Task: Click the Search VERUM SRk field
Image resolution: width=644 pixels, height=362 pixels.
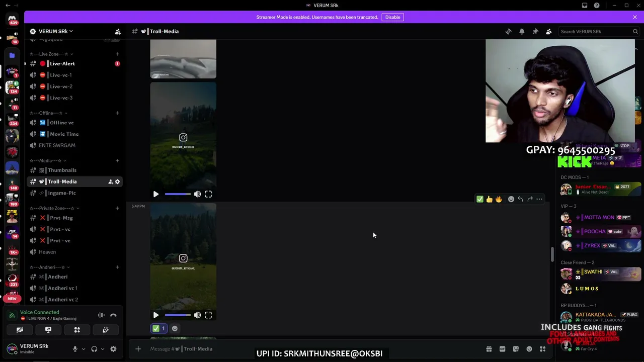Action: coord(598,31)
